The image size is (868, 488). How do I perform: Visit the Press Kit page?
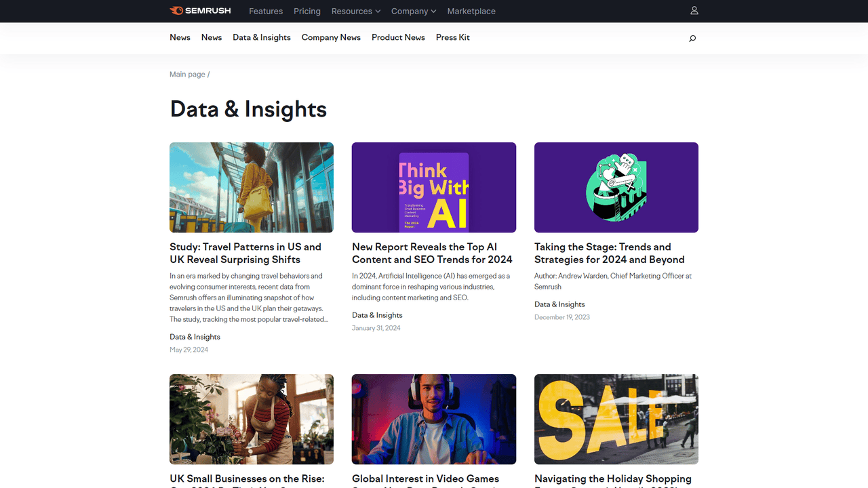[x=453, y=37]
